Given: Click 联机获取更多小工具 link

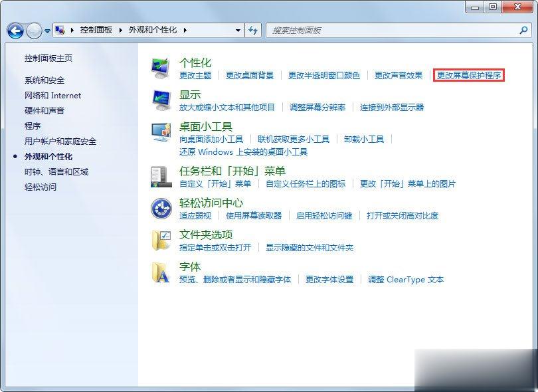Looking at the screenshot, I should 294,139.
